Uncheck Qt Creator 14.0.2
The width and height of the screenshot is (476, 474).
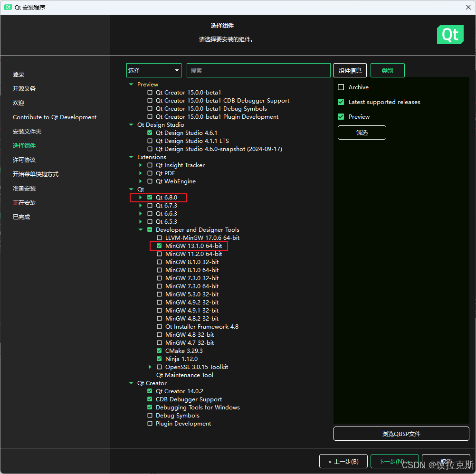click(150, 391)
